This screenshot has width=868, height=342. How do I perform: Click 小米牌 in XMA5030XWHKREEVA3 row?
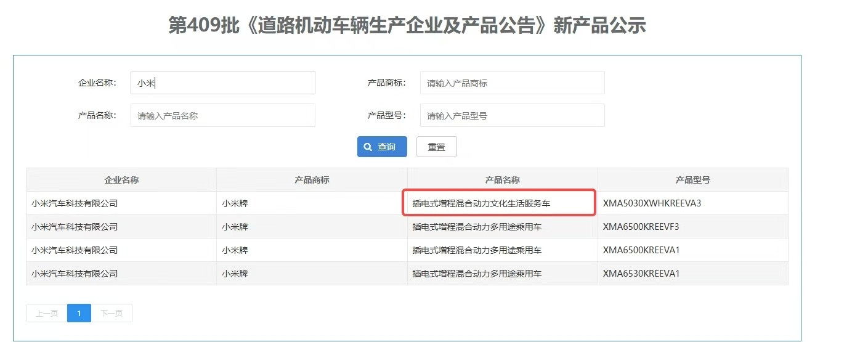point(235,203)
